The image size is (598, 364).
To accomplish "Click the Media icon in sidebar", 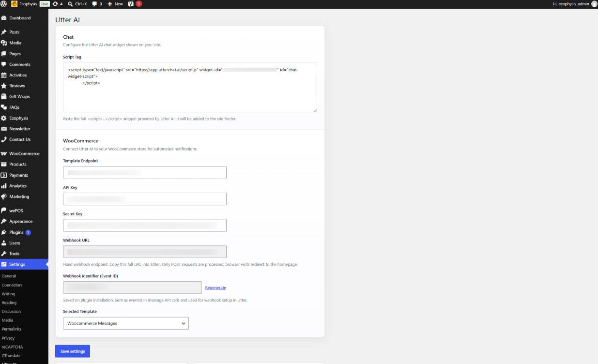I will point(4,43).
